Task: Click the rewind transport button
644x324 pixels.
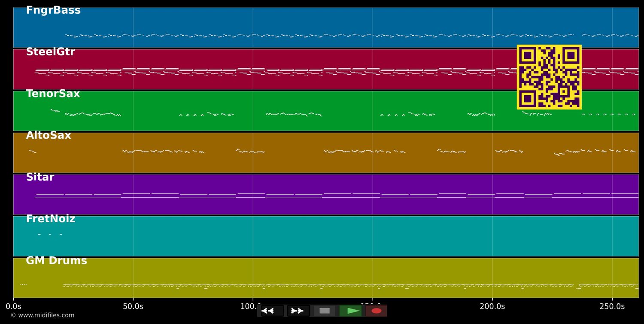Action: click(x=272, y=311)
